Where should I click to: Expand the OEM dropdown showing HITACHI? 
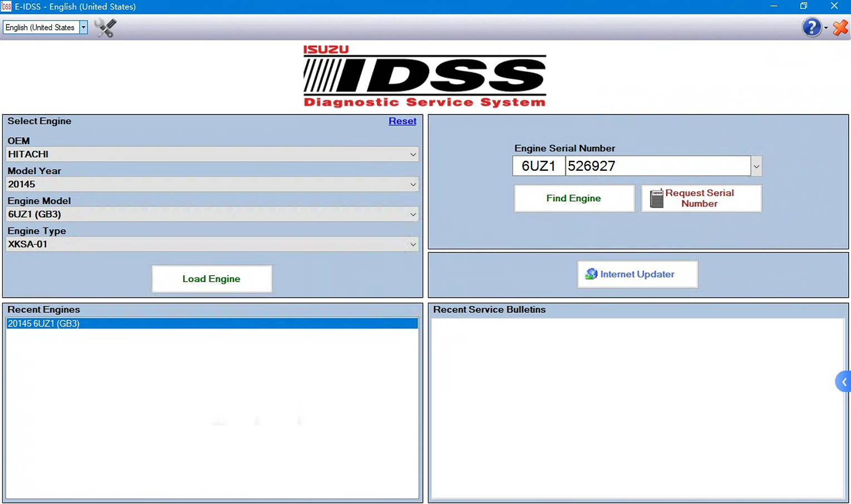412,154
